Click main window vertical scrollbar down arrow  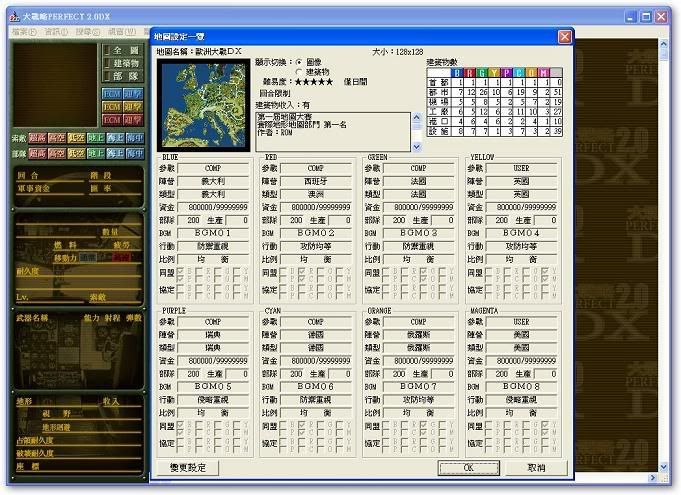click(x=663, y=467)
